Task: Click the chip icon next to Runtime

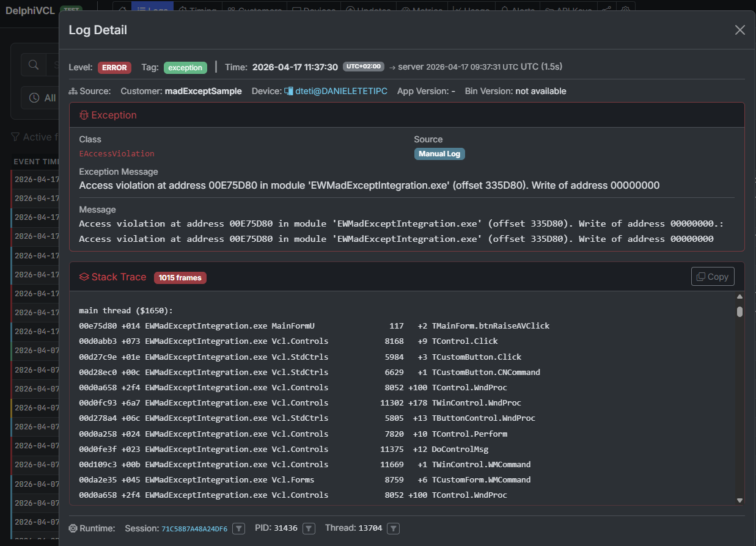Action: 74,528
